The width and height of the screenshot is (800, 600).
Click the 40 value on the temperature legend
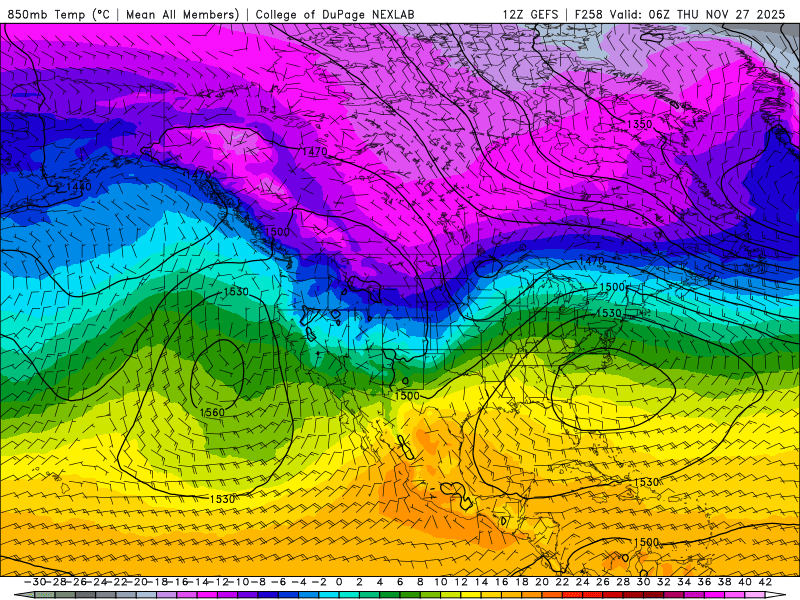(x=745, y=582)
